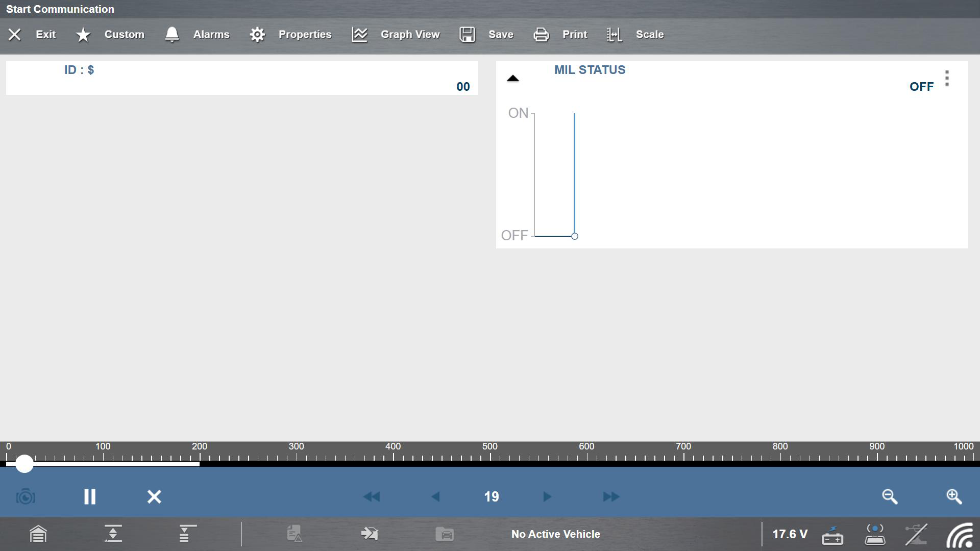
Task: Pause the data recording
Action: click(x=90, y=496)
